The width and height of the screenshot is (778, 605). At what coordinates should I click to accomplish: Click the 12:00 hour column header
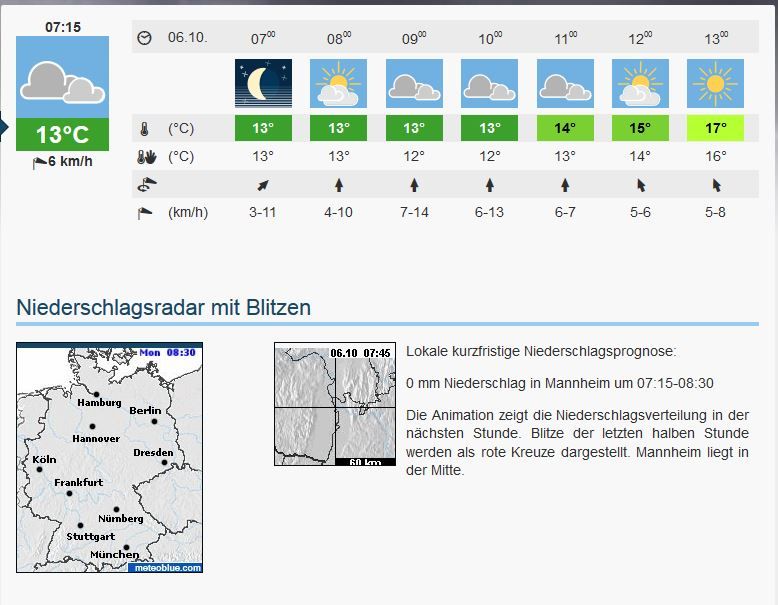[x=640, y=38]
